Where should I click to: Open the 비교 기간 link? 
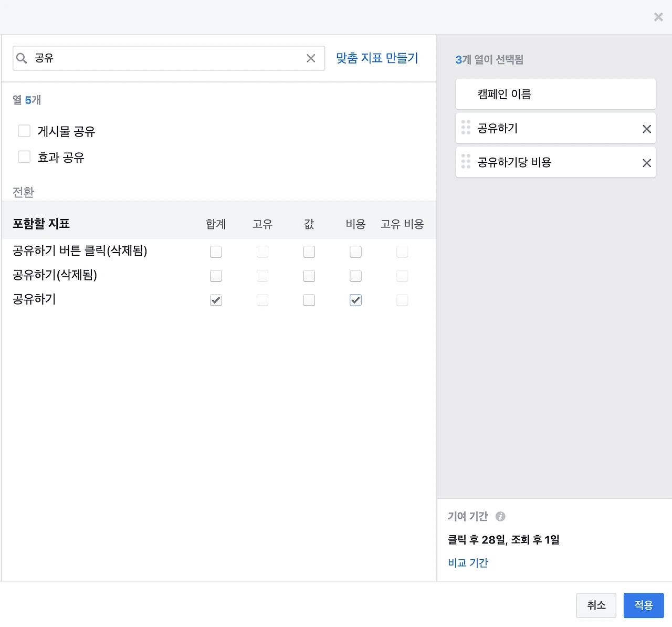[468, 563]
